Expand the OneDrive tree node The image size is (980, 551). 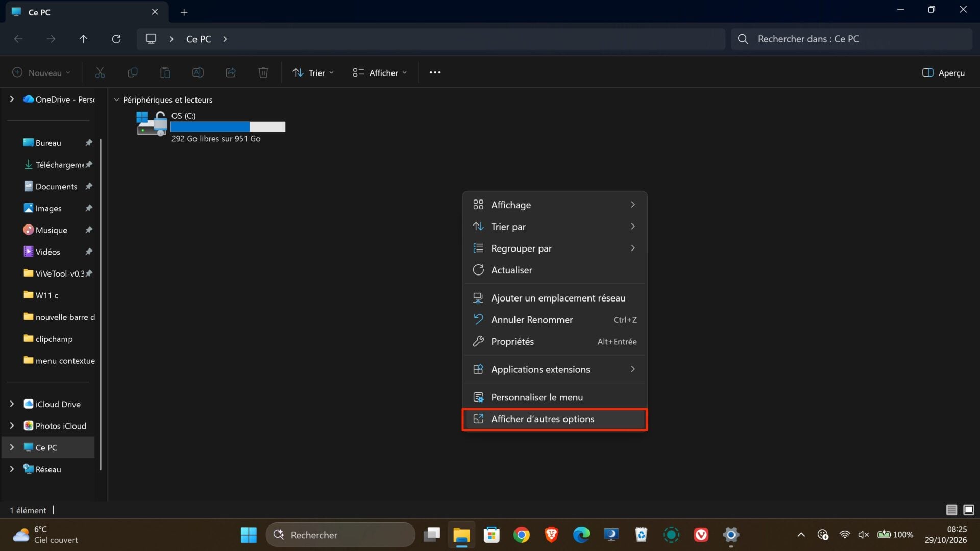[12, 99]
